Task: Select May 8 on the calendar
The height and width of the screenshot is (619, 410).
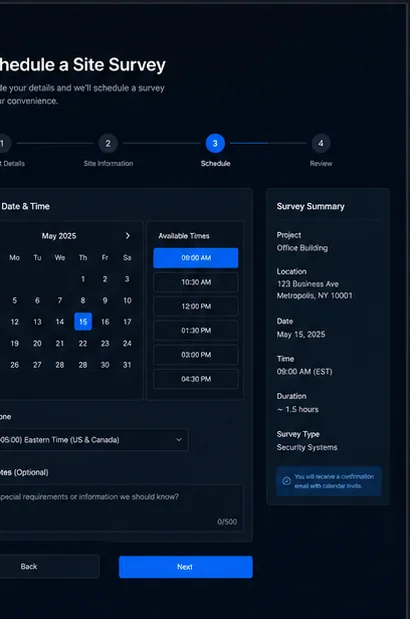Action: (83, 300)
